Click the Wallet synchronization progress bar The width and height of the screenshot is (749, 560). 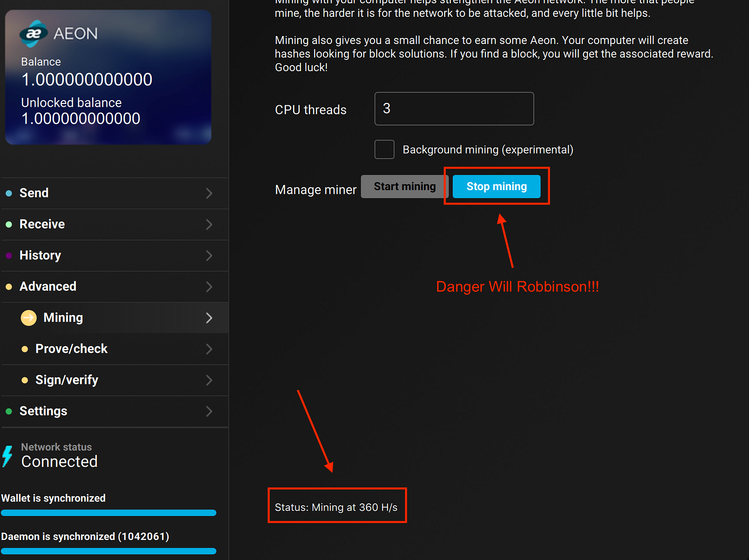tap(109, 513)
